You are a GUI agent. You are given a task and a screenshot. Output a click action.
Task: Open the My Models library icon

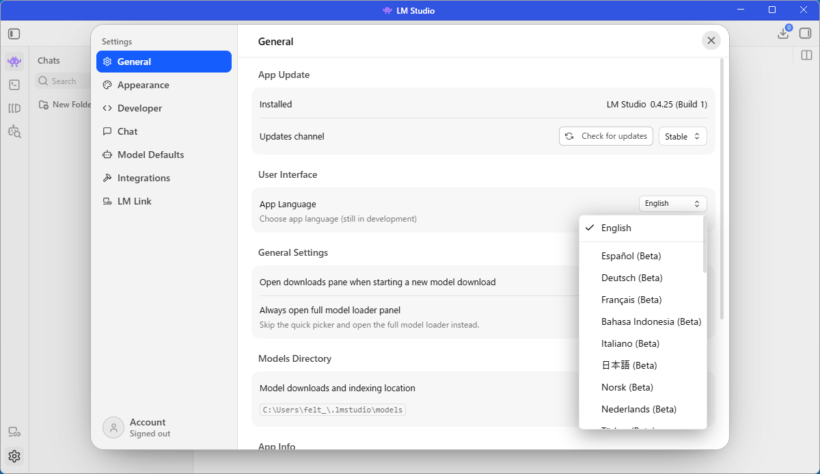[14, 108]
